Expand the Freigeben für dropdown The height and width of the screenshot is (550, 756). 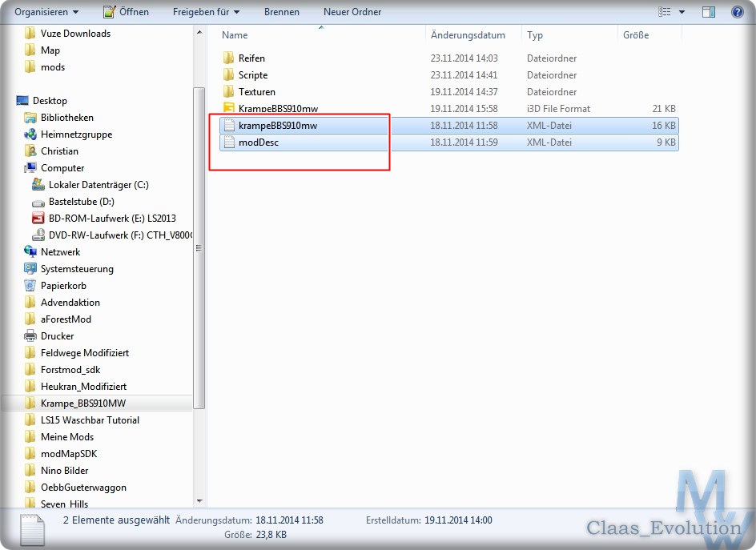(206, 12)
